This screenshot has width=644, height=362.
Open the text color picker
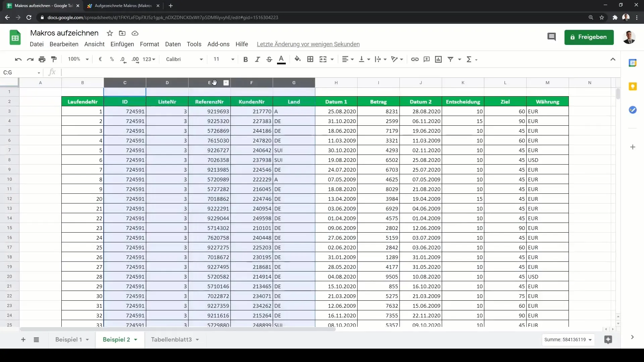point(281,59)
